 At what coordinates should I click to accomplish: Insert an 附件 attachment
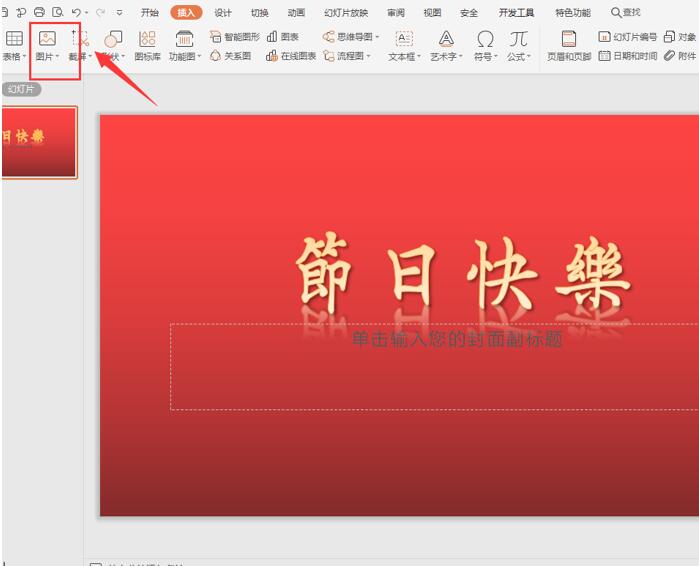click(680, 56)
